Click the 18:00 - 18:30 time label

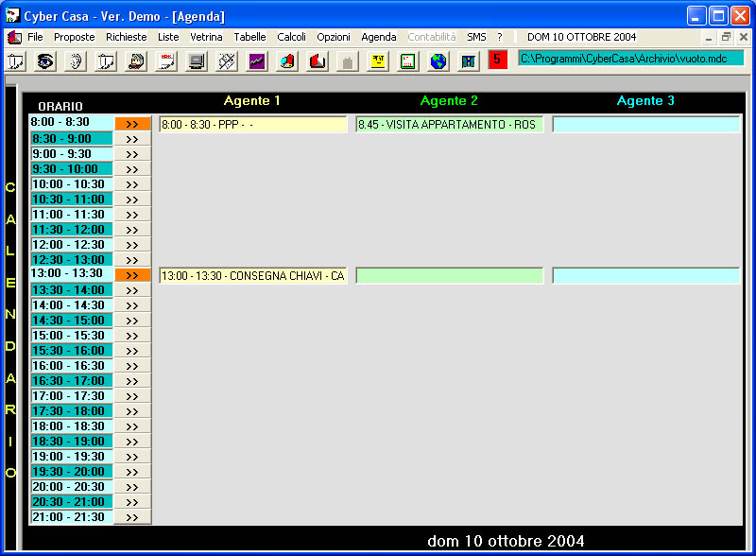(72, 426)
